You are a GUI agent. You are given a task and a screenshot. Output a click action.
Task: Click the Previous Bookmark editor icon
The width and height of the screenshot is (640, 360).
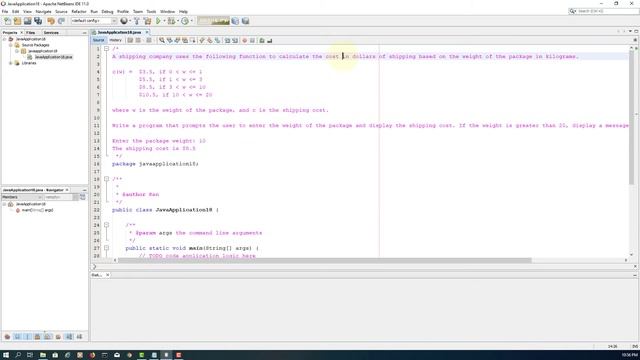(202, 40)
